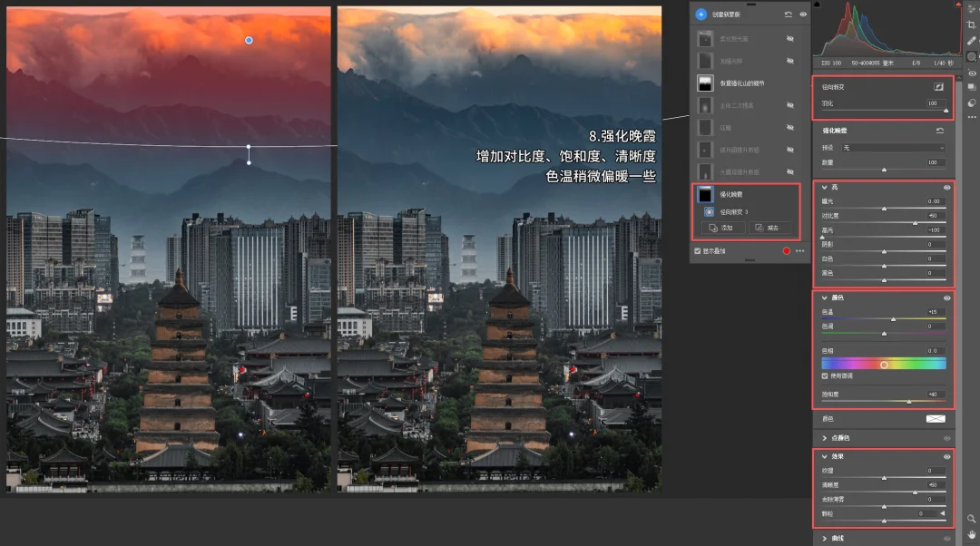Viewport: 980px width, 546px height.
Task: Open the three-dot overlay options menu
Action: 799,250
